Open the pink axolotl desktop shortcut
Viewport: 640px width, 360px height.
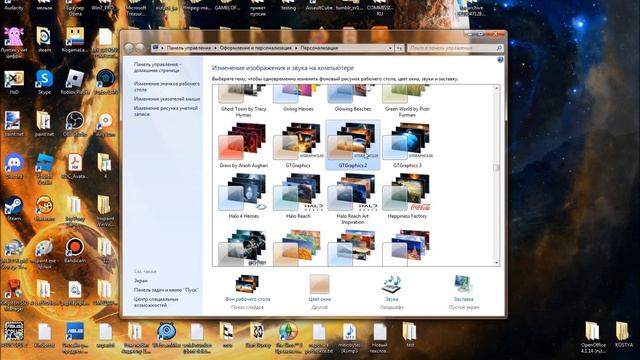pyautogui.click(x=14, y=42)
